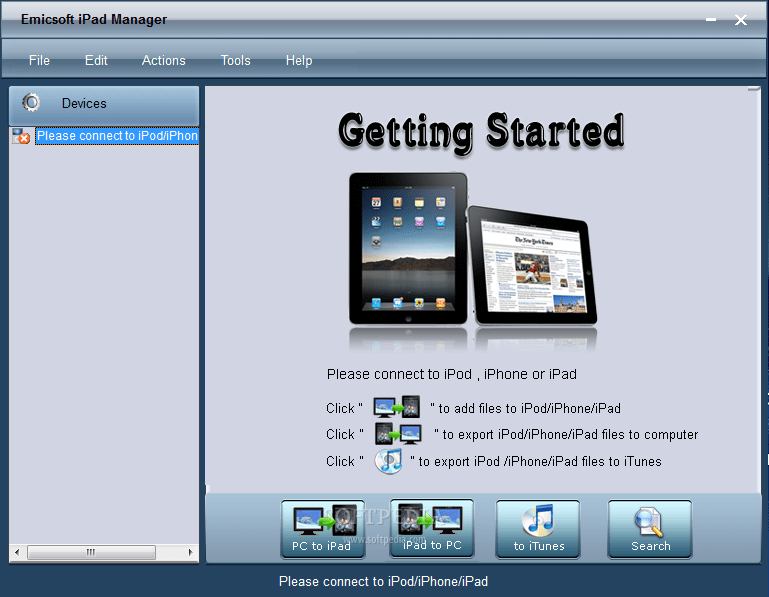
Task: Click scrollbar right arrow in Devices panel
Action: pyautogui.click(x=191, y=552)
